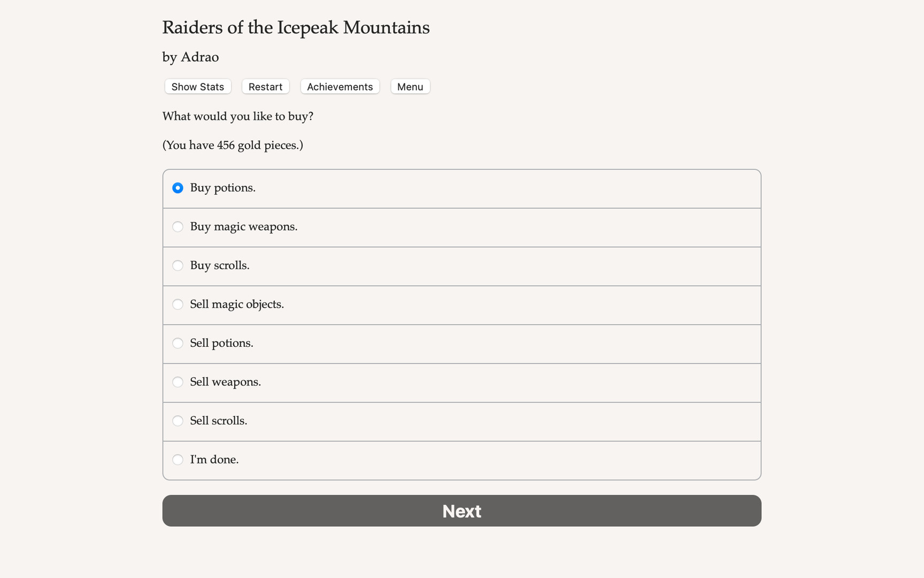Viewport: 924px width, 578px height.
Task: Select "Sell scrolls"
Action: (x=178, y=421)
